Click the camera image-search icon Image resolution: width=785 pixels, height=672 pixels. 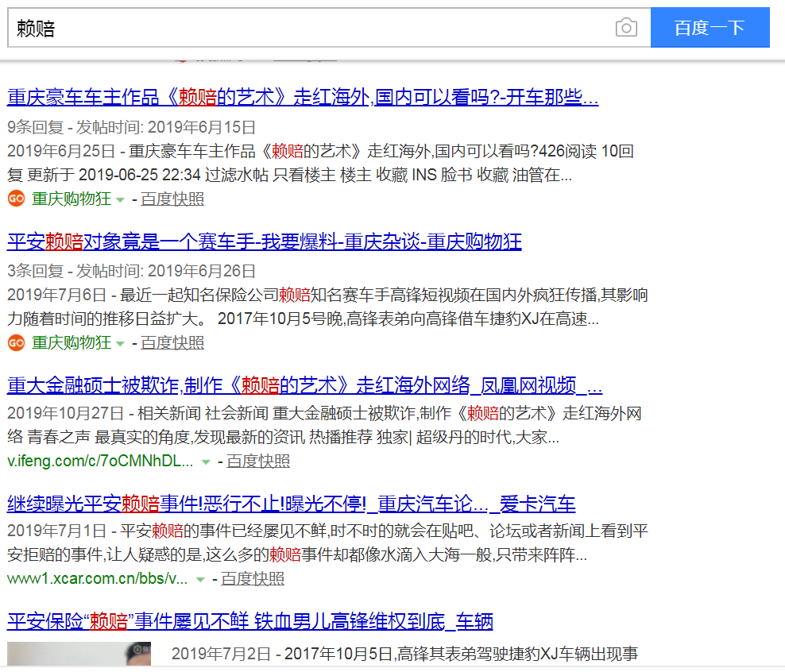point(626,27)
